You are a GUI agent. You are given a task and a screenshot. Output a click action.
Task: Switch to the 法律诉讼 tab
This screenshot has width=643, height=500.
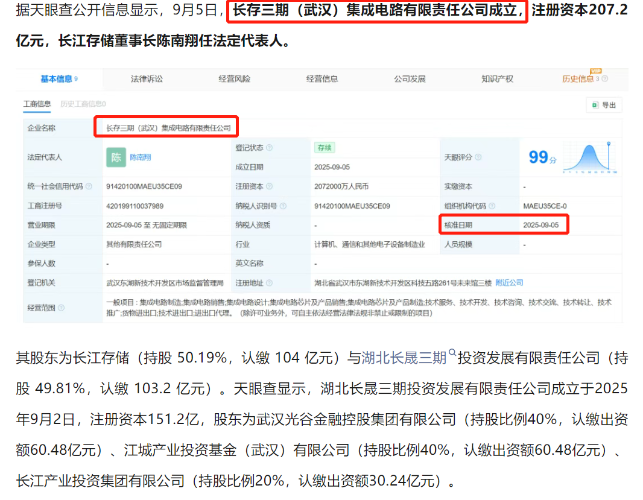coord(146,79)
